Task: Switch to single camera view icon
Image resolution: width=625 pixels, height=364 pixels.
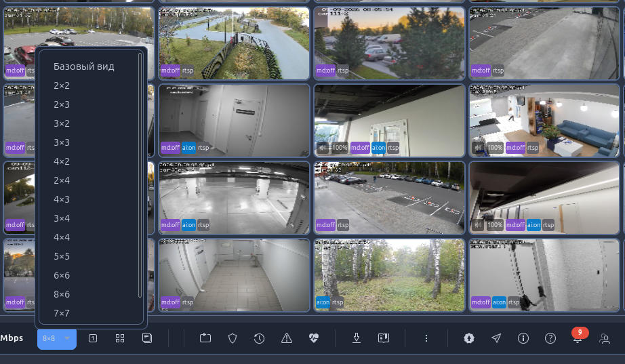Action: (92, 338)
